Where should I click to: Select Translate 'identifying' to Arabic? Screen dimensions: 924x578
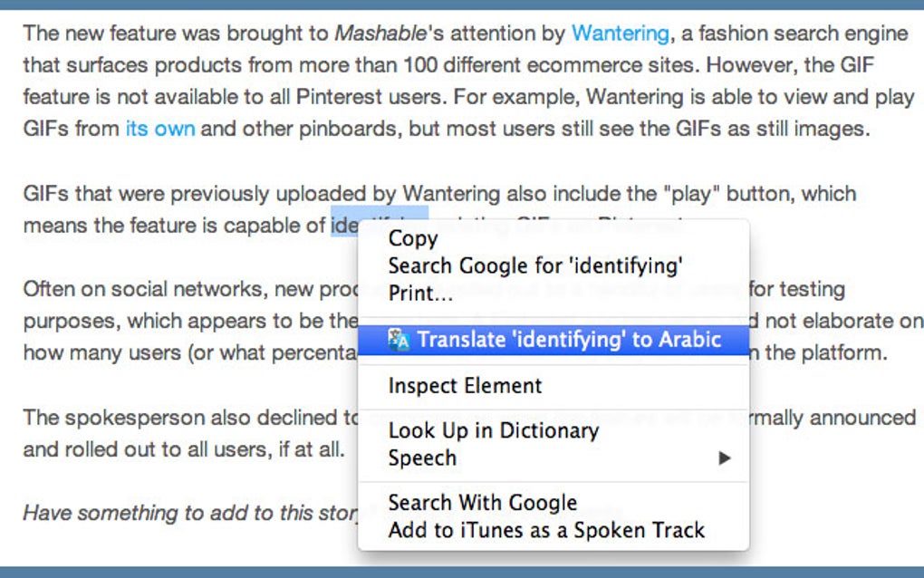pyautogui.click(x=569, y=340)
